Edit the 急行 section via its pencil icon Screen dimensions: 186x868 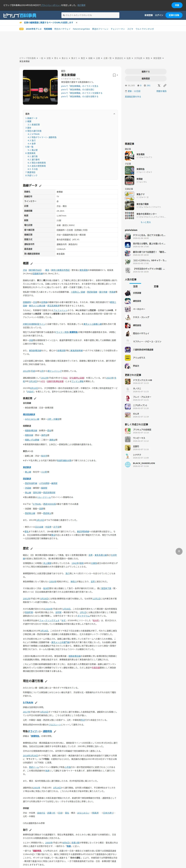(30, 830)
